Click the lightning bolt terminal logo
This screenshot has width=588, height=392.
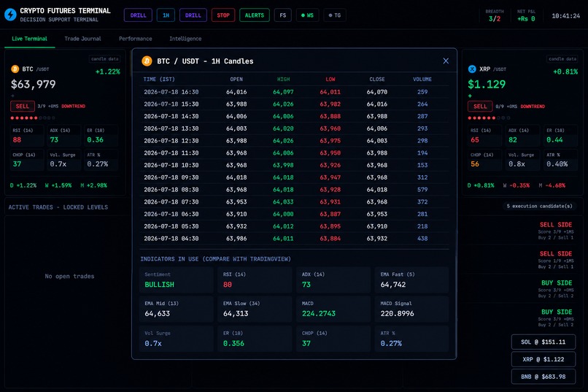point(10,15)
